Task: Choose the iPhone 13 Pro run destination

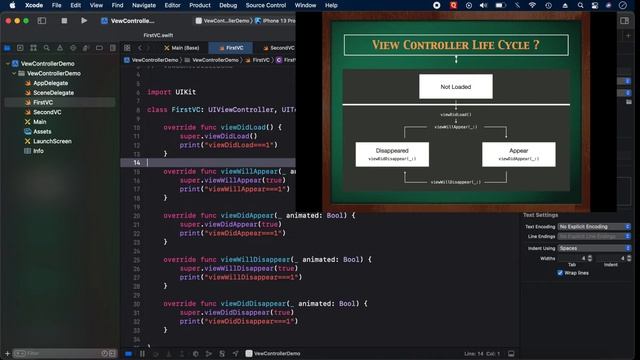Action: point(276,21)
